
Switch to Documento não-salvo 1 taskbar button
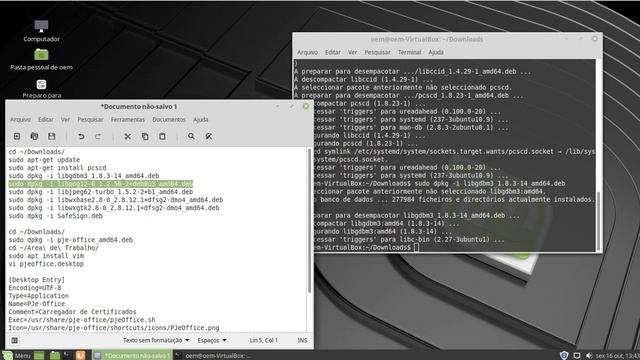(131, 356)
